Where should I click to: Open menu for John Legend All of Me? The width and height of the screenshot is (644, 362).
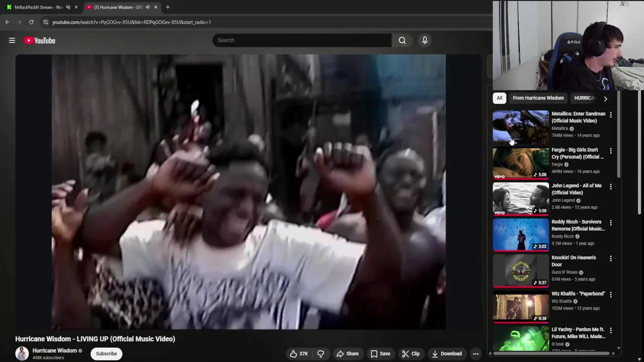pyautogui.click(x=611, y=187)
